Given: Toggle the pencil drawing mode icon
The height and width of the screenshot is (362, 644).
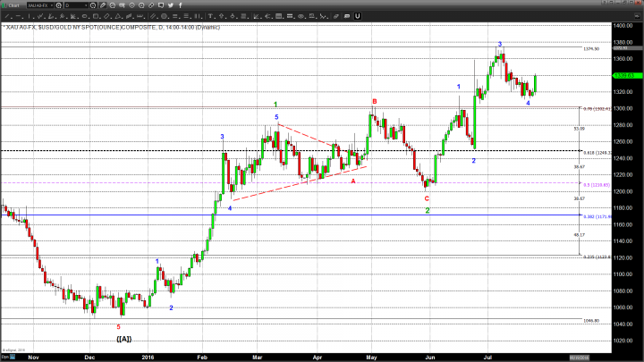Looking at the screenshot, I should tap(103, 5).
